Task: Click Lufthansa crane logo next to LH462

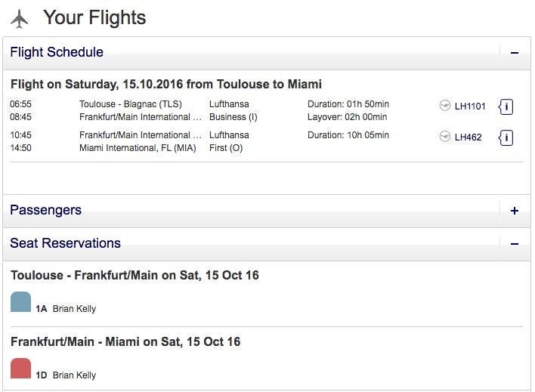Action: coord(444,137)
